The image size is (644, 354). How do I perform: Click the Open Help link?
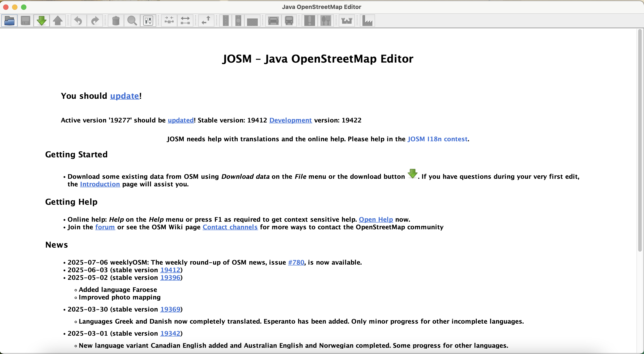pos(376,219)
